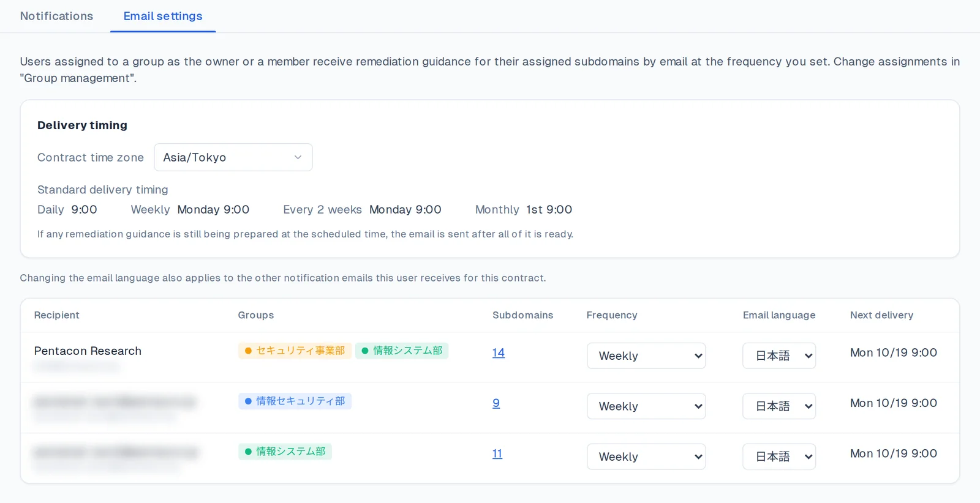Screen dimensions: 980x503
Task: Click Next delivery time for Pentacon Research
Action: tap(894, 352)
